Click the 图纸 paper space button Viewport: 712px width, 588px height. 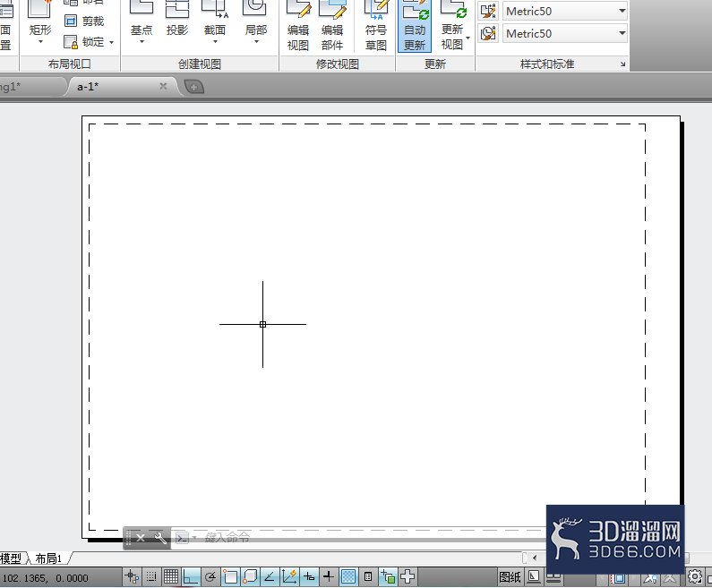pyautogui.click(x=510, y=577)
